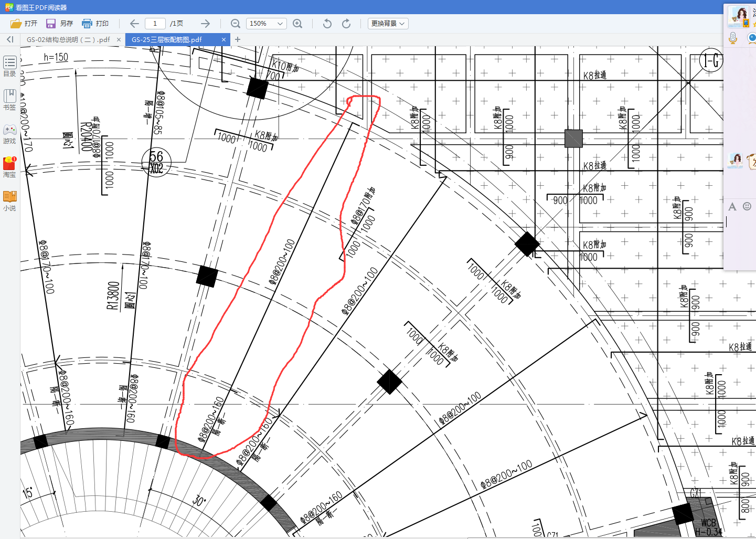Collapse the sidebar with the arrow icon
The image size is (756, 539).
10,39
